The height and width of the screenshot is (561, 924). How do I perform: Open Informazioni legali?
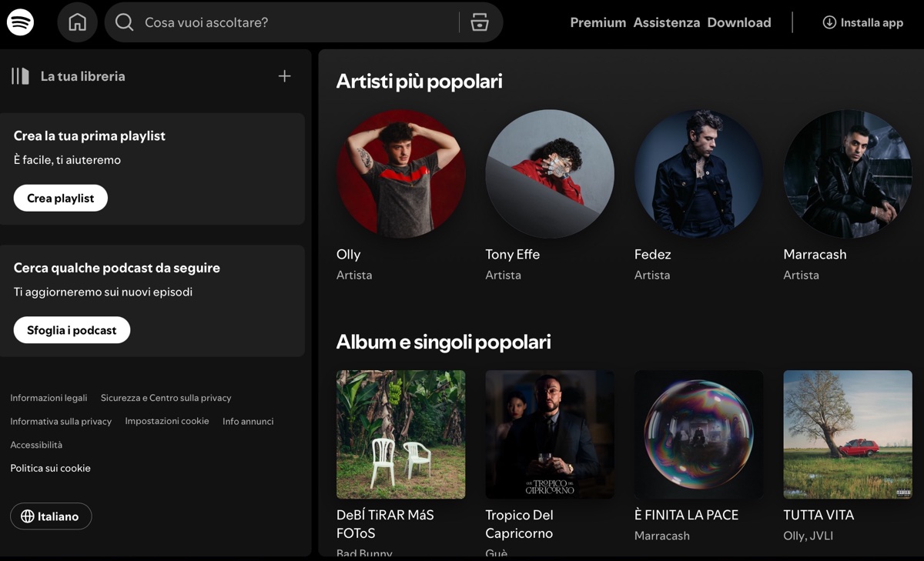pos(48,398)
